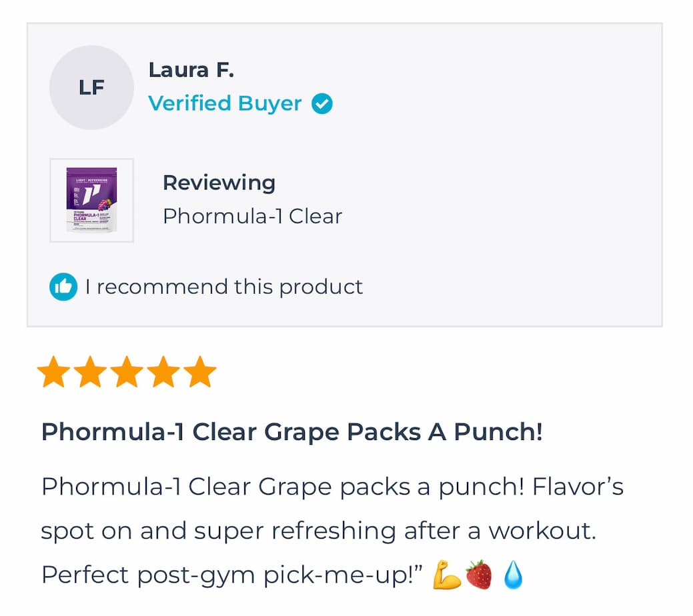Open the Phormula-1 Clear product link
Viewport: 693px width, 616px height.
(x=252, y=216)
